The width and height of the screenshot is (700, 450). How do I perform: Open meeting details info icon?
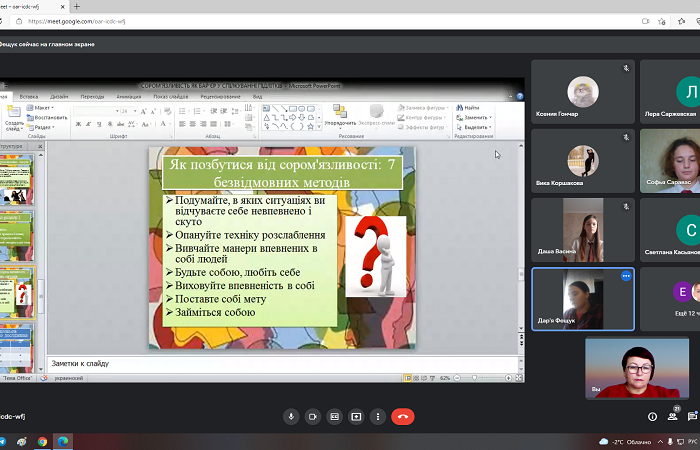click(x=653, y=416)
